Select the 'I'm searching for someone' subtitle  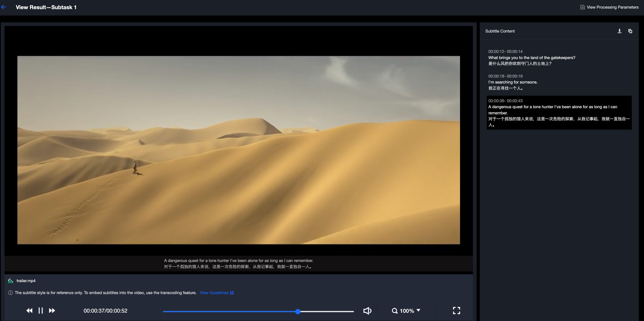[512, 82]
